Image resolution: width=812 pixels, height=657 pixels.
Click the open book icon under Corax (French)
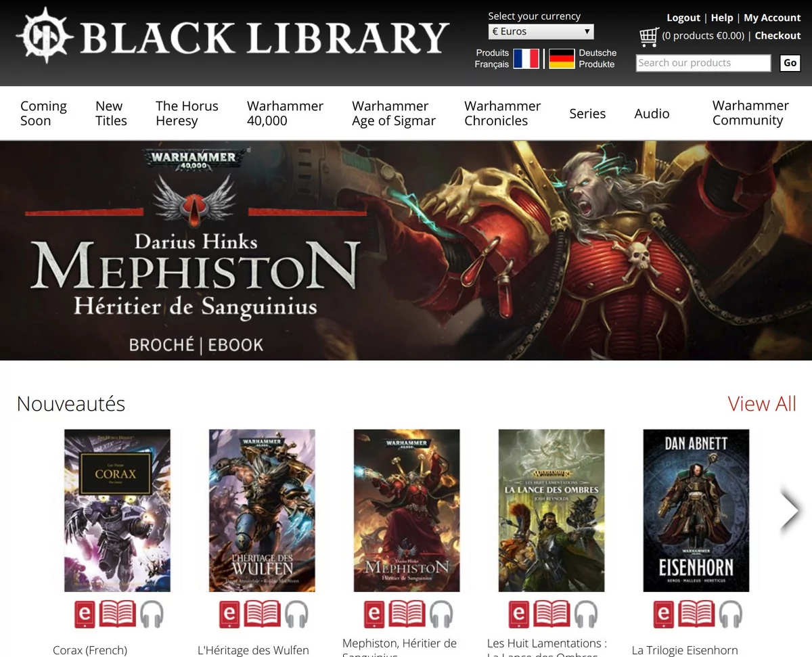point(118,614)
